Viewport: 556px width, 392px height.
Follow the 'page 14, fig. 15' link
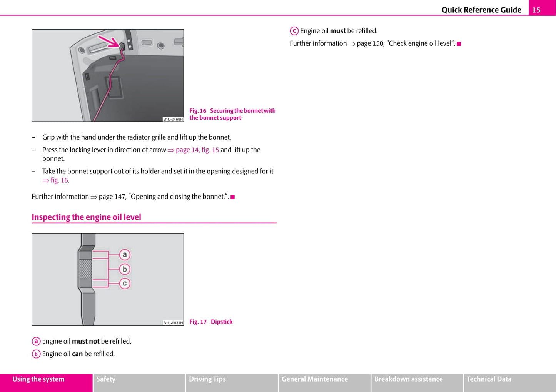click(197, 150)
